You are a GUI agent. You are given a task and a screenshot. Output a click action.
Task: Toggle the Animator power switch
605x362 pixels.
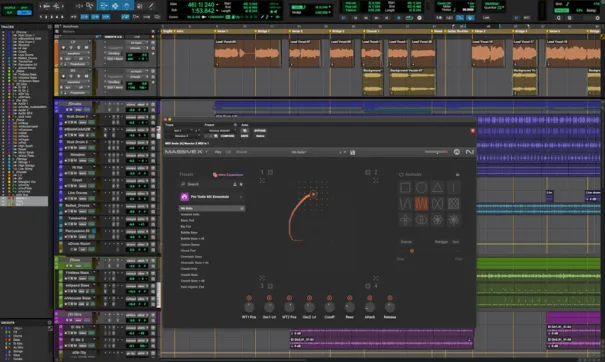click(x=401, y=174)
